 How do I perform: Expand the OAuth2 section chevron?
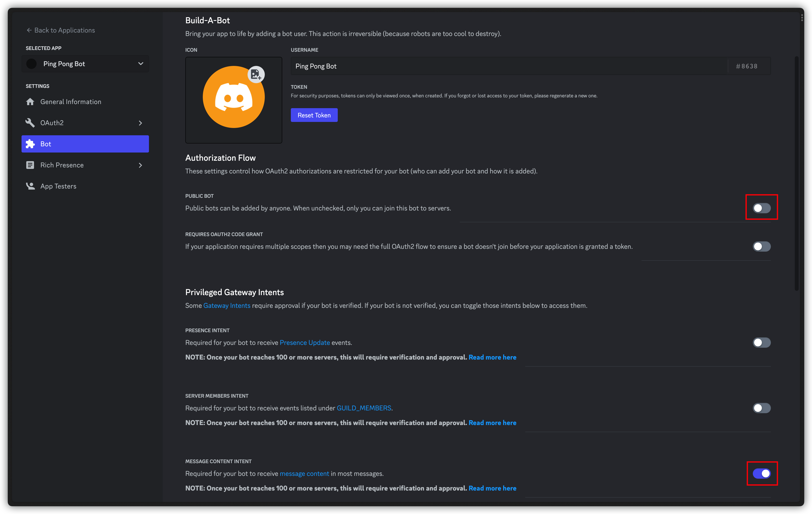(140, 123)
